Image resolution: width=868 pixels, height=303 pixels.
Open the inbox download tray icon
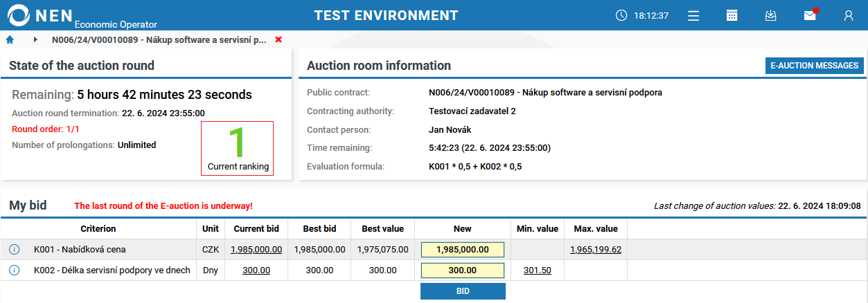pyautogui.click(x=770, y=15)
